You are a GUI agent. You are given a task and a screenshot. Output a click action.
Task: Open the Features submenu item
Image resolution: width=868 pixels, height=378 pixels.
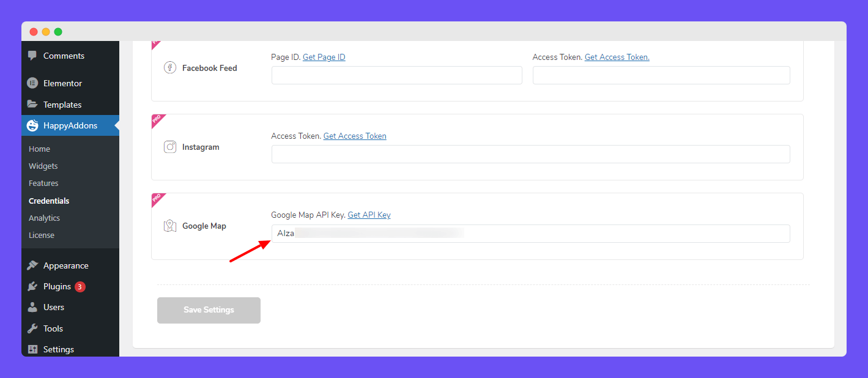click(x=43, y=183)
